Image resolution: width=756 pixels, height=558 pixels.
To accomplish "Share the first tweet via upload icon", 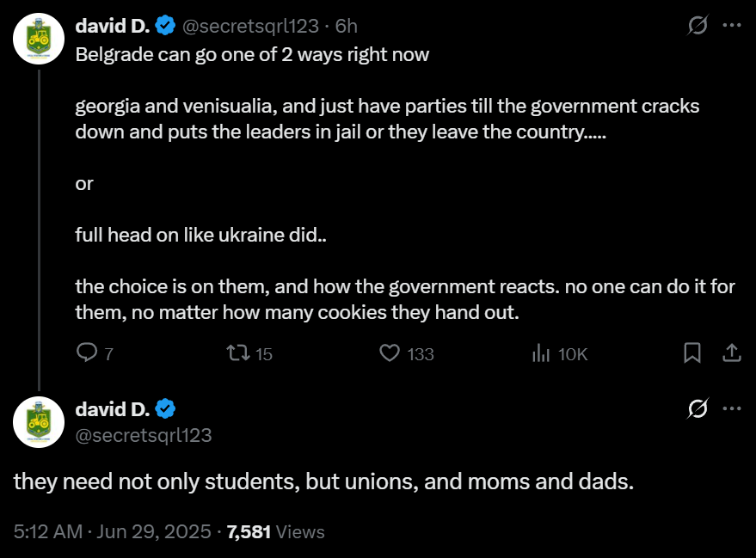I will click(731, 353).
